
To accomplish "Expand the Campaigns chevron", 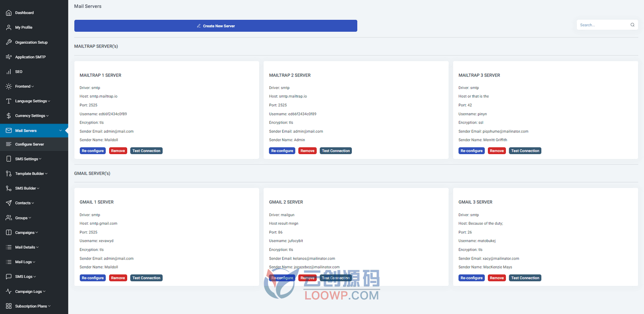I will pos(37,233).
